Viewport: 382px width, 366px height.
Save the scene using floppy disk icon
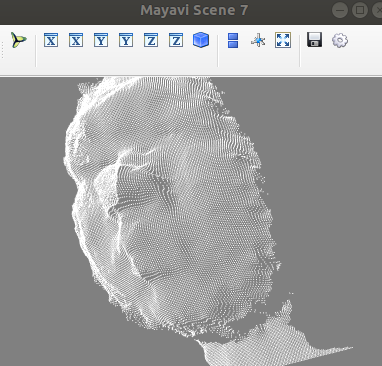click(314, 40)
